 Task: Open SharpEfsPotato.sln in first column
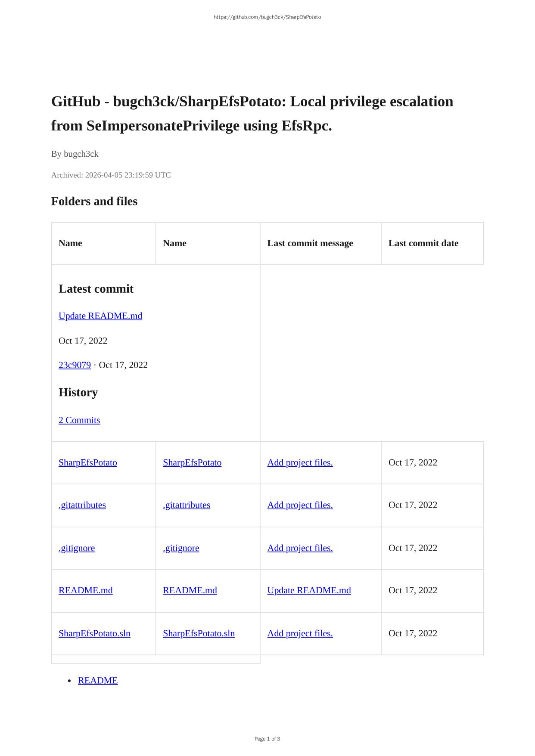click(94, 633)
